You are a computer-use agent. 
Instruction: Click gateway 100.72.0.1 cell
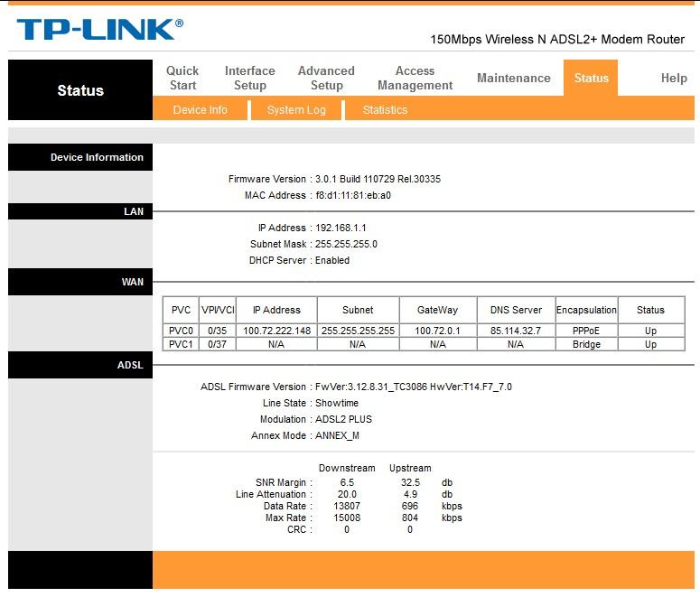(437, 331)
